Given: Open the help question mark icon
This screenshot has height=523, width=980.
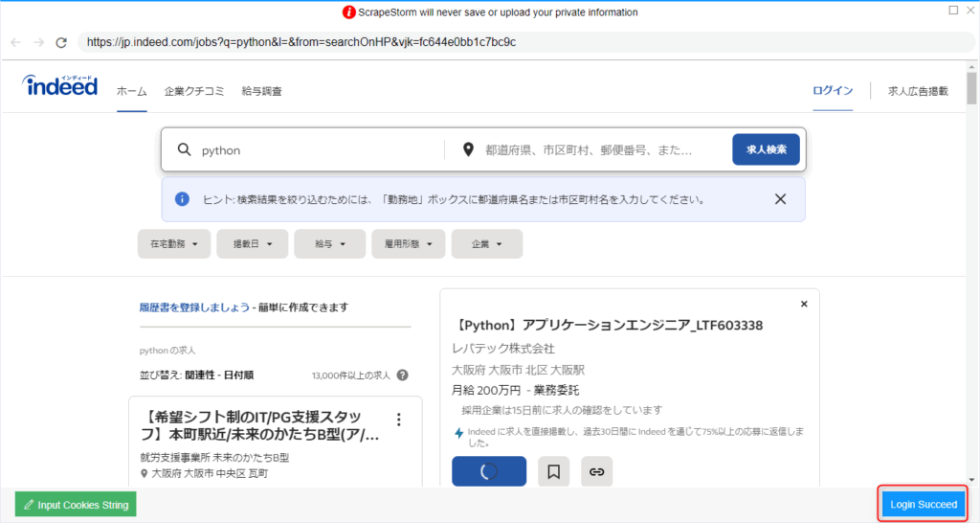Looking at the screenshot, I should [x=403, y=375].
